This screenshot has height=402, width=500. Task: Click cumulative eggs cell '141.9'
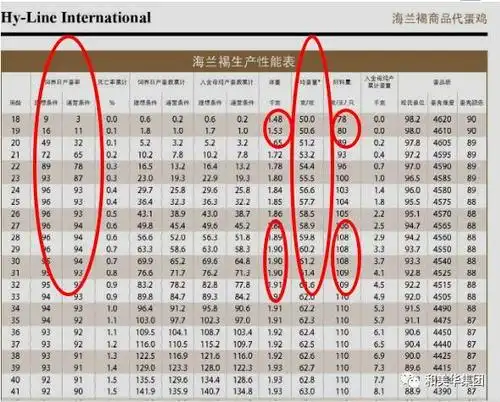click(145, 391)
